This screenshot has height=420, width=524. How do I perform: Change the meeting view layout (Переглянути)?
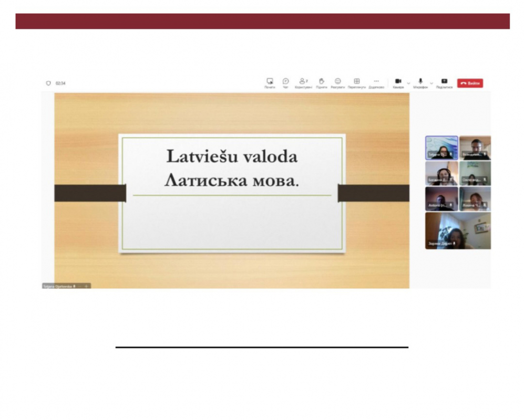(357, 82)
